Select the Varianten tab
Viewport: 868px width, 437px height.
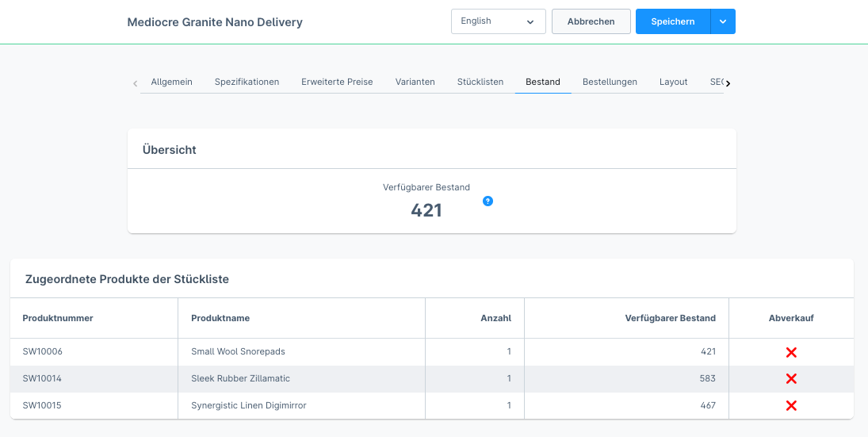(x=415, y=82)
